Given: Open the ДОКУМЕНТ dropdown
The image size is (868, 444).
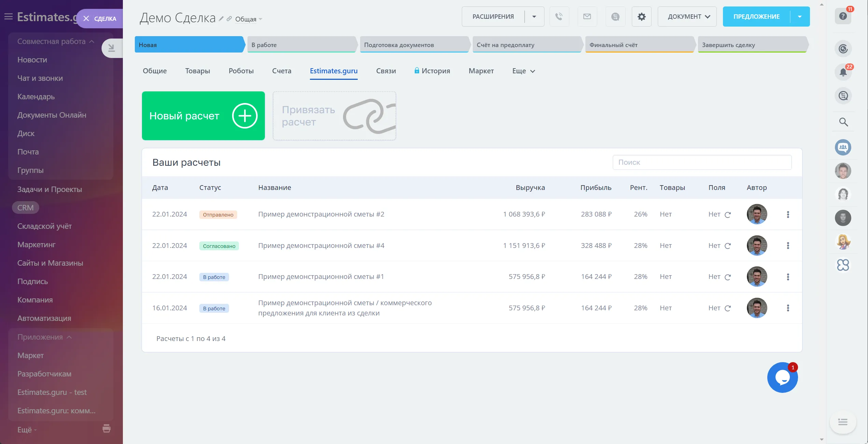Looking at the screenshot, I should pos(687,16).
